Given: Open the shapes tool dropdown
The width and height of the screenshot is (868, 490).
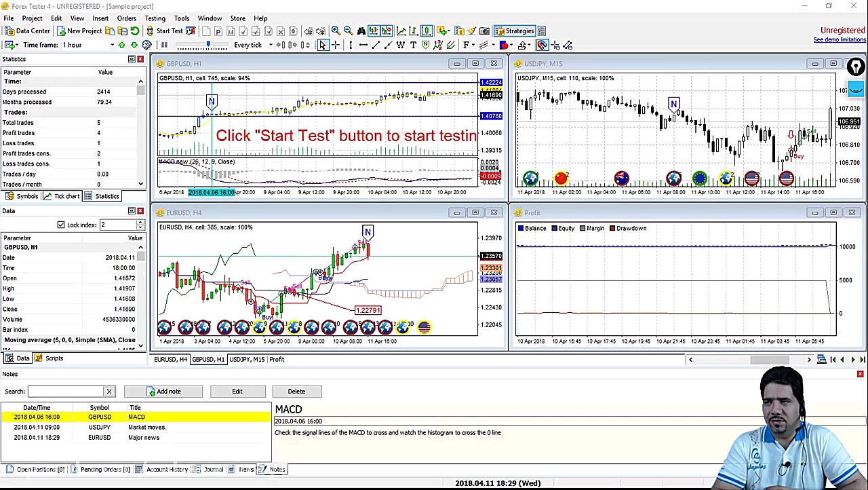Looking at the screenshot, I should click(x=506, y=45).
